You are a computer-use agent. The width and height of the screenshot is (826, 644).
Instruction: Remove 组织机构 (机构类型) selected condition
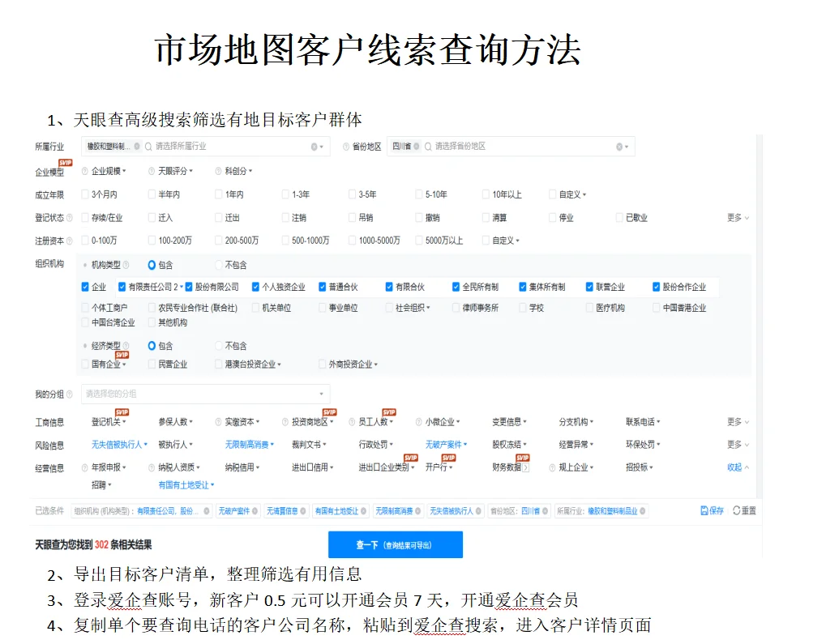tap(207, 511)
